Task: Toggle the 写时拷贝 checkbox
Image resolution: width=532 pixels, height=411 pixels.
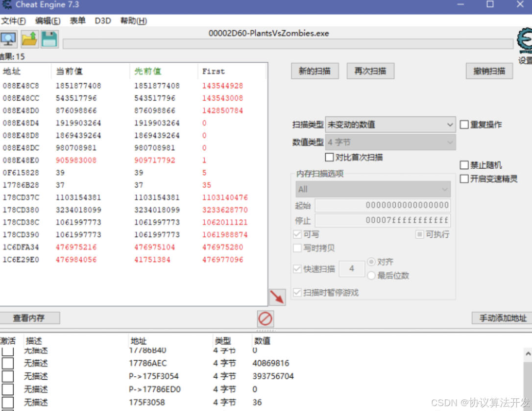Action: [x=297, y=248]
